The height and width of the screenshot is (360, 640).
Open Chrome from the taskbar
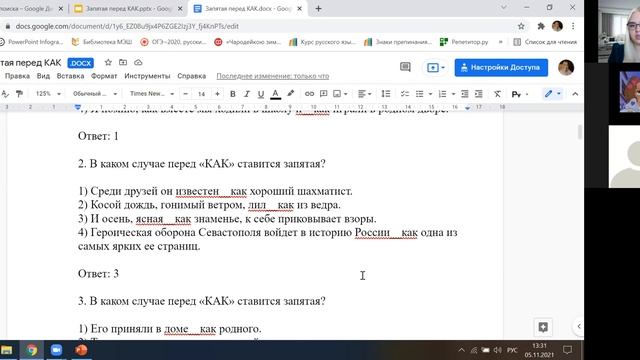pyautogui.click(x=31, y=350)
